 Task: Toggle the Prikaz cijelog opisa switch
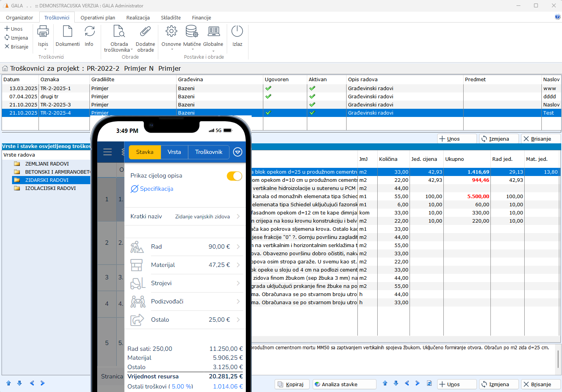pyautogui.click(x=234, y=176)
